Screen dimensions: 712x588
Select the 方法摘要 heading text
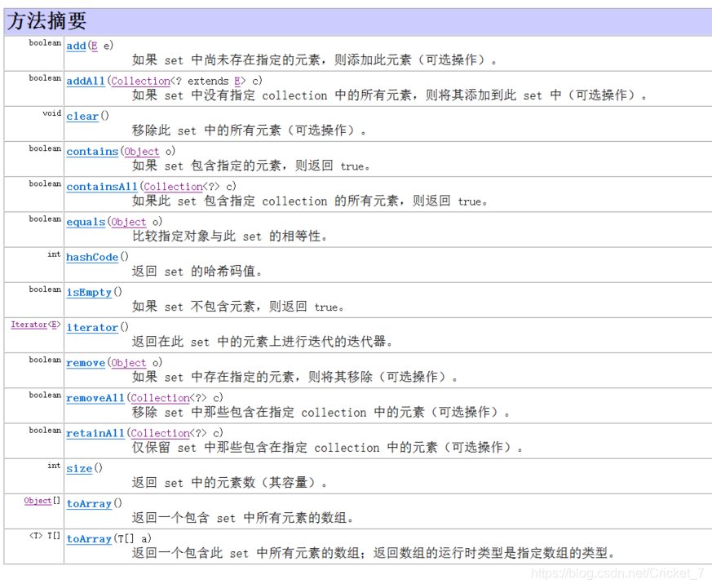coord(46,21)
